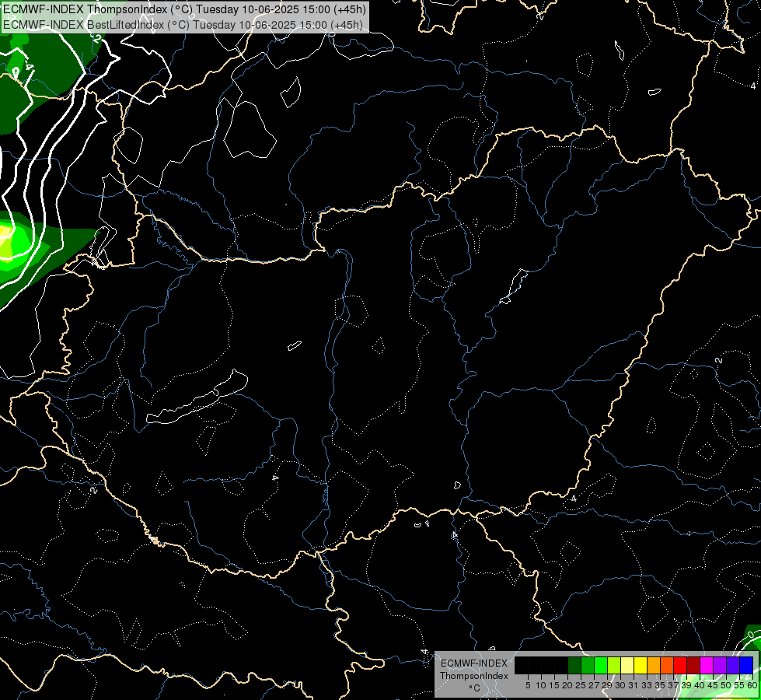Click the legend scale value 60
The height and width of the screenshot is (700, 761).
pyautogui.click(x=752, y=685)
